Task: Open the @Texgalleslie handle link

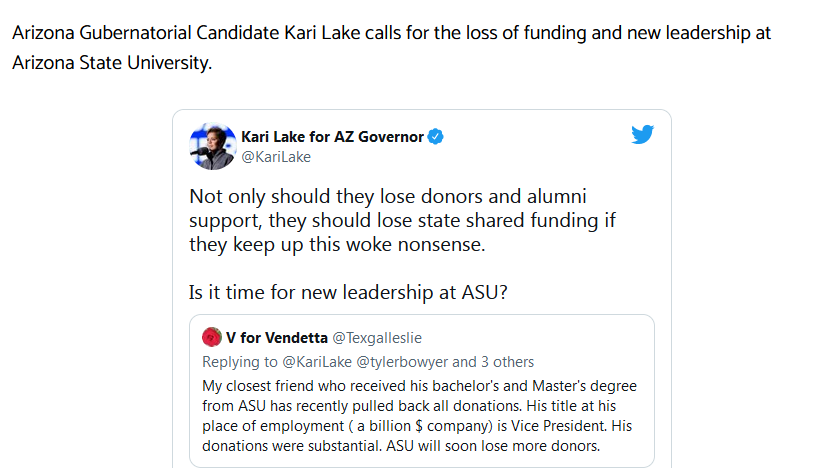Action: coord(377,338)
